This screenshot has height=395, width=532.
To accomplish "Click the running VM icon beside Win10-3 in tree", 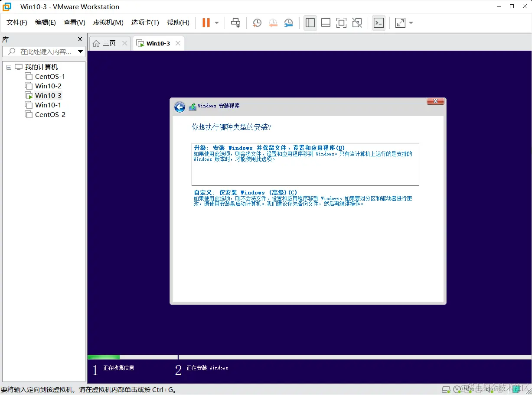I will 28,96.
